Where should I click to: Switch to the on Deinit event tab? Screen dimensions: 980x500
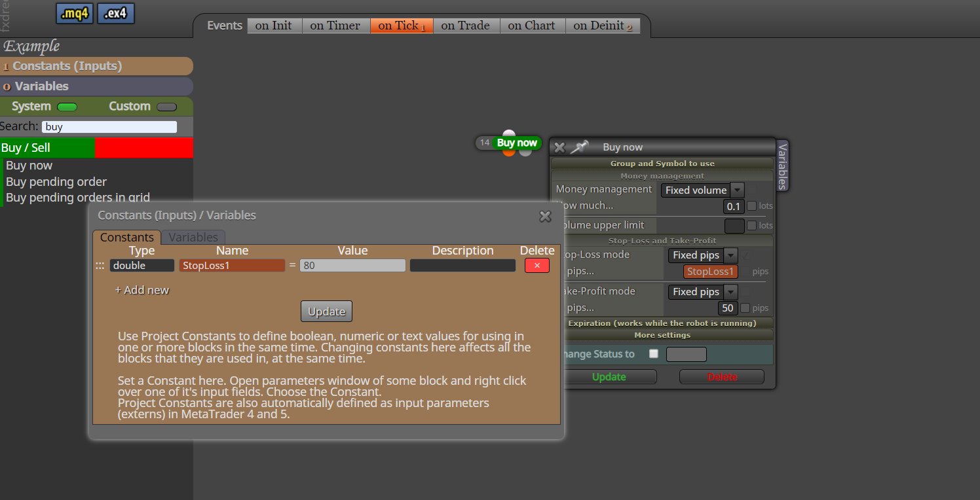point(603,26)
